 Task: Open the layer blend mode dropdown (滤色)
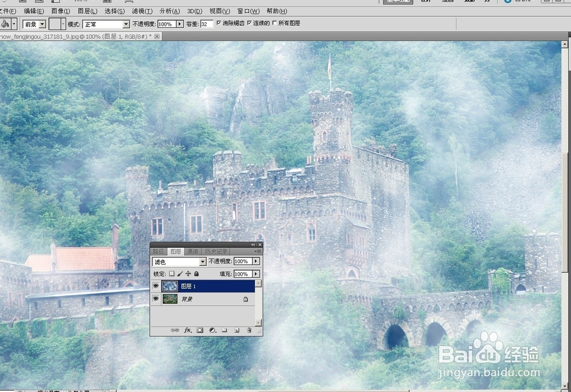(x=179, y=262)
